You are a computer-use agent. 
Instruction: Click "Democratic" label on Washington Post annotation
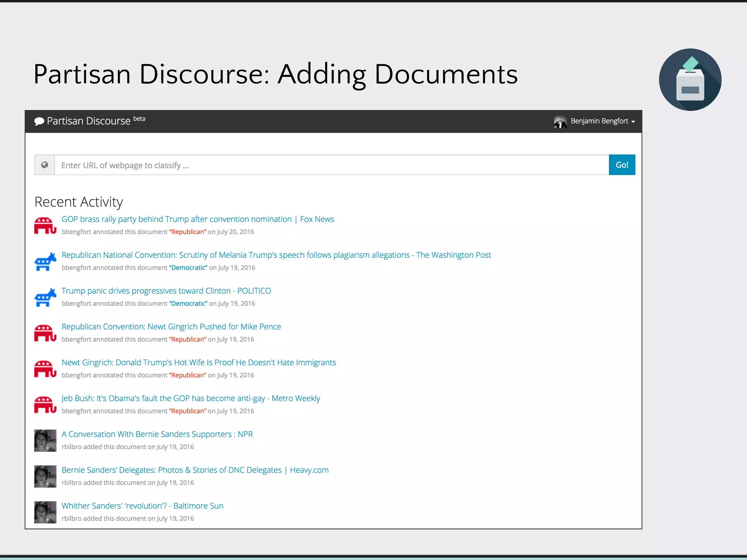coord(188,268)
